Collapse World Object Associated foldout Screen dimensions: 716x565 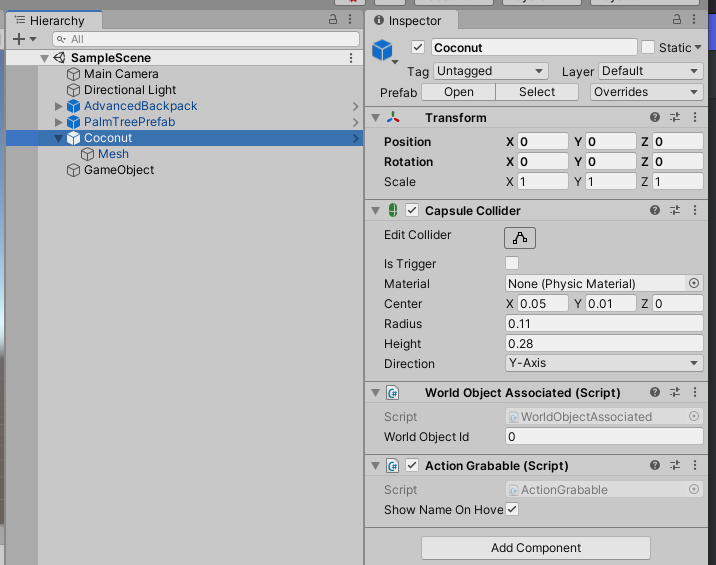pyautogui.click(x=375, y=392)
